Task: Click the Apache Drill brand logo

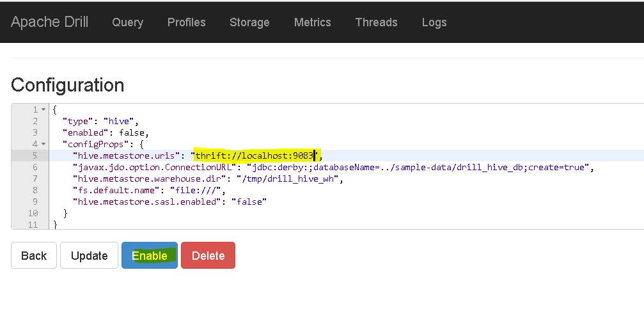Action: tap(49, 22)
